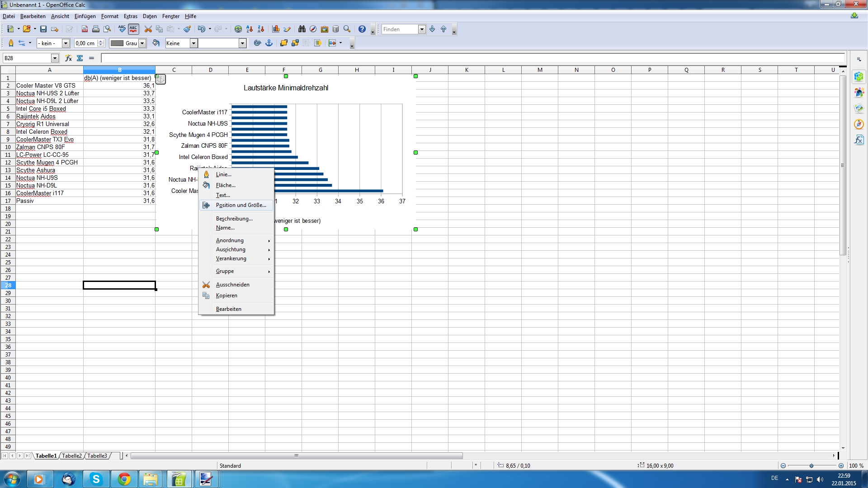Switch to the Tabelle3 sheet tab

[x=97, y=456]
